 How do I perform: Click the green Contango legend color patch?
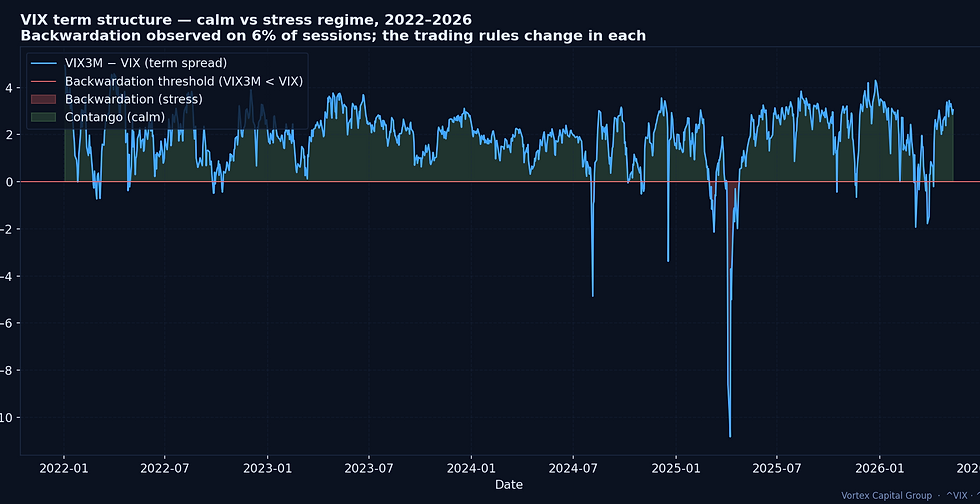pos(42,117)
